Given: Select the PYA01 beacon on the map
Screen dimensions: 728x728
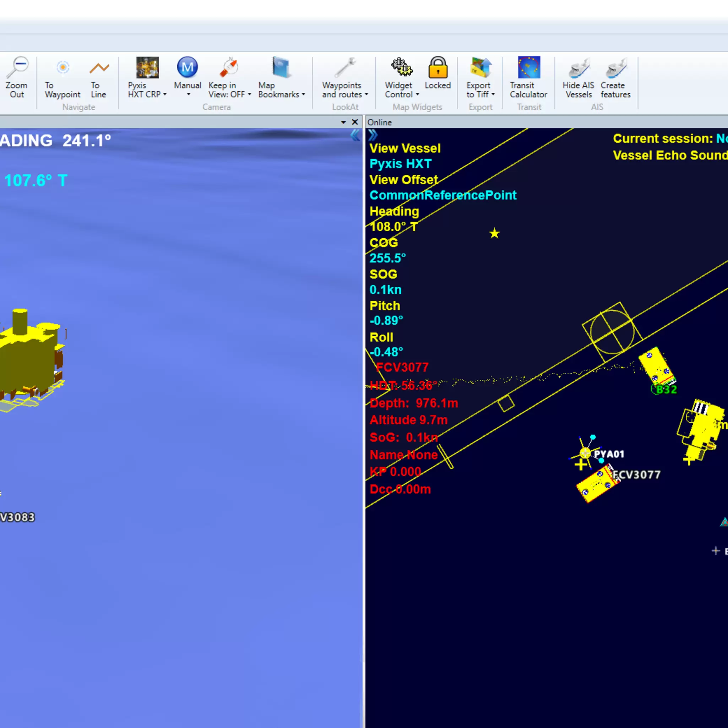Looking at the screenshot, I should (586, 452).
